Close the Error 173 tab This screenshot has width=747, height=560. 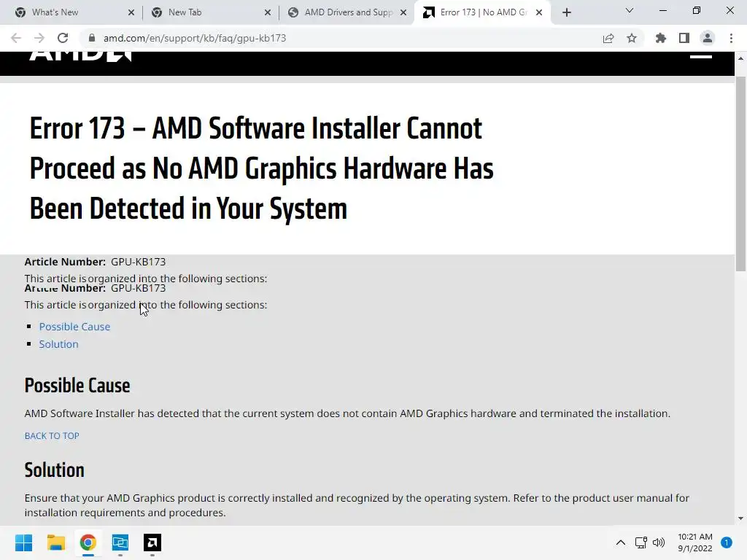click(539, 13)
